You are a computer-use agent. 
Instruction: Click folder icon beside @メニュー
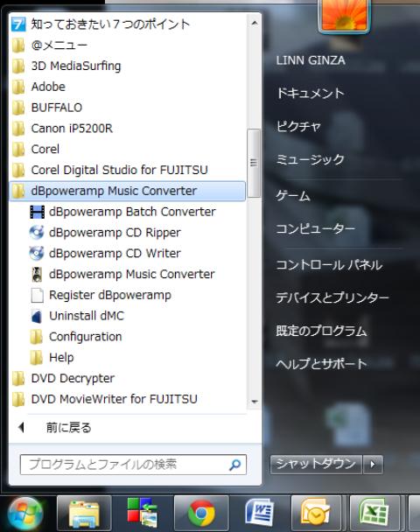point(18,45)
